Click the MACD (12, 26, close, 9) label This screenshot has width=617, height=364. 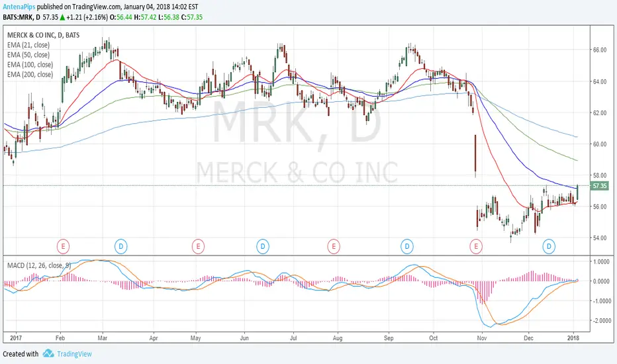pos(39,265)
